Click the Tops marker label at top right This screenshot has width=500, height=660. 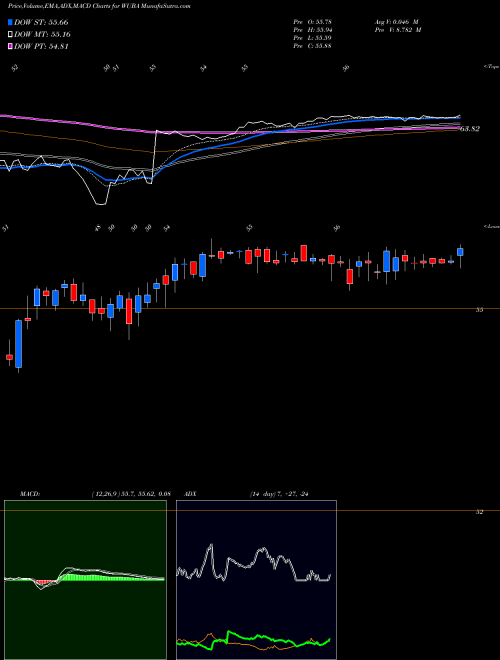point(491,67)
